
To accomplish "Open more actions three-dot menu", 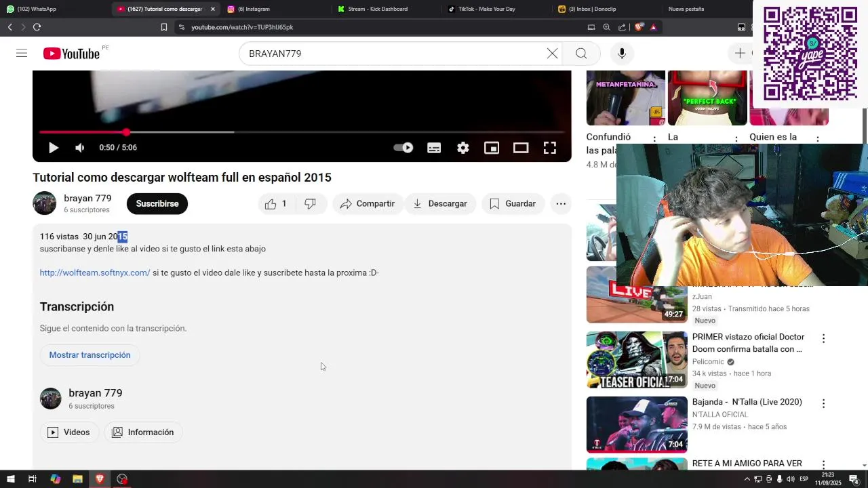I will pyautogui.click(x=561, y=204).
